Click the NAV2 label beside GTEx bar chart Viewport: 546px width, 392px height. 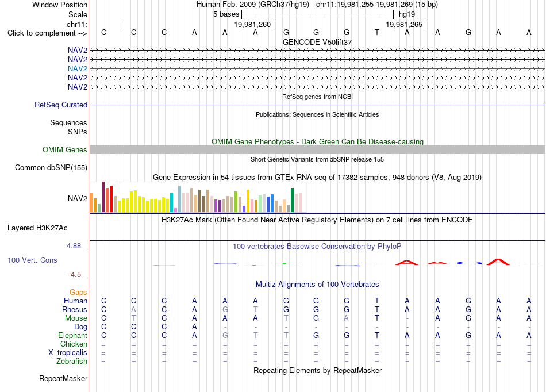click(78, 198)
